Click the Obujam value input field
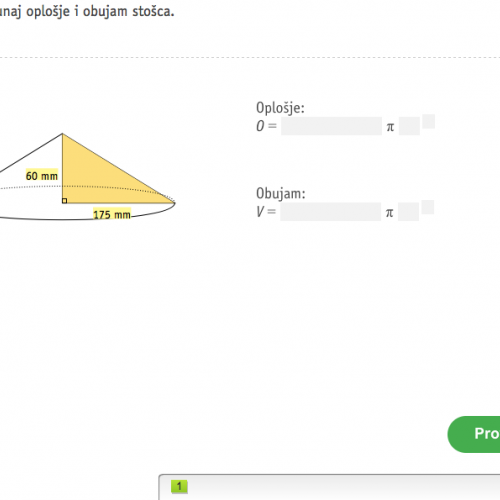The image size is (500, 500). pos(331,212)
